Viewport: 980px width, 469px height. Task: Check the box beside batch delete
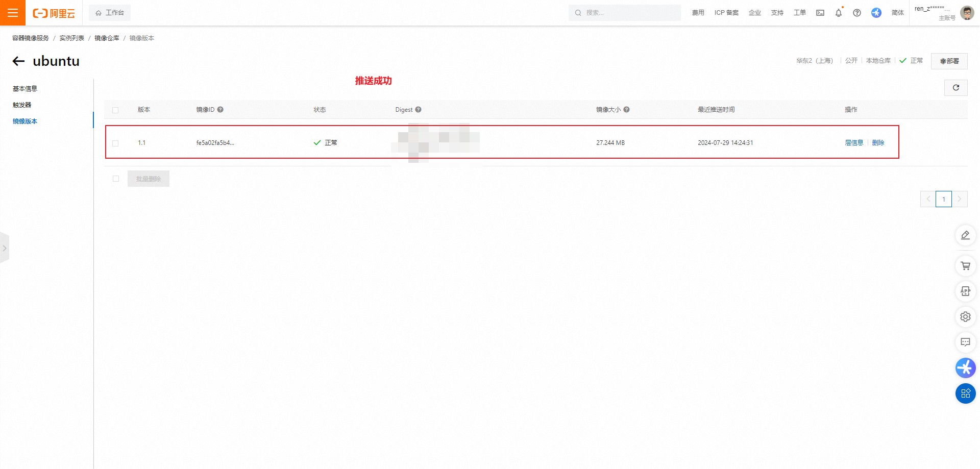pos(116,179)
